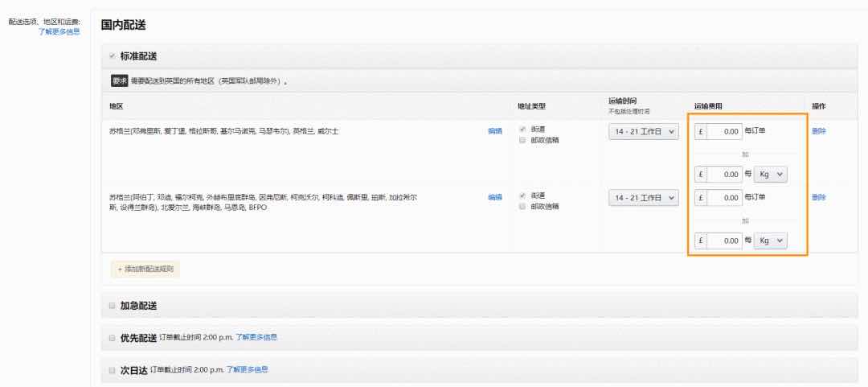Screen dimensions: 868x387
Task: Click 删除 for the 英格兰, 威尔士 row
Action: coord(819,131)
